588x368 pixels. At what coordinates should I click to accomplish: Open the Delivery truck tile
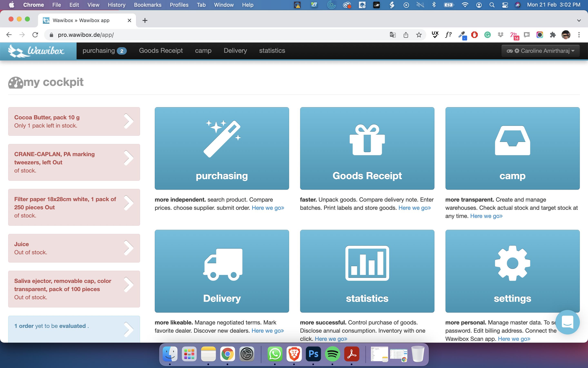pos(222,271)
